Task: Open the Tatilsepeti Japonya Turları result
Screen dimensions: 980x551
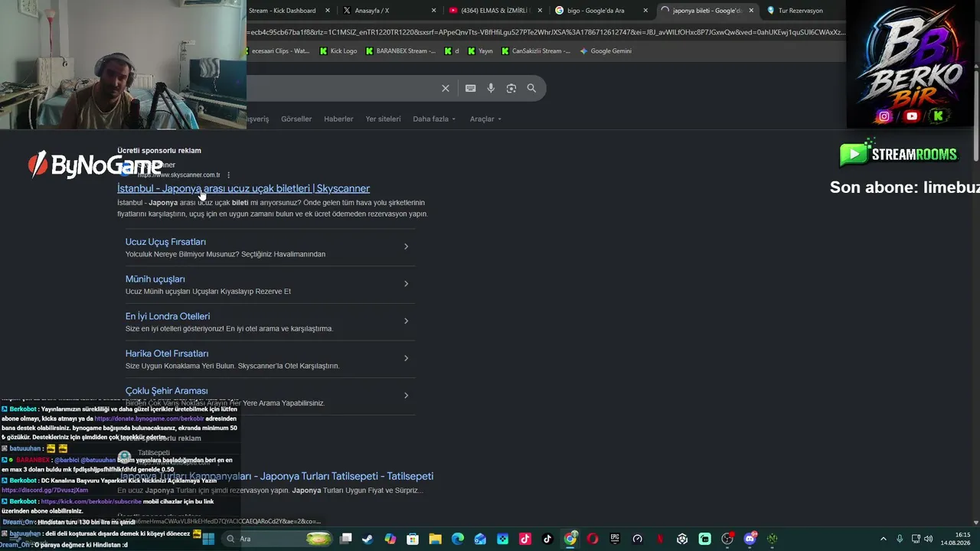Action: [x=276, y=476]
